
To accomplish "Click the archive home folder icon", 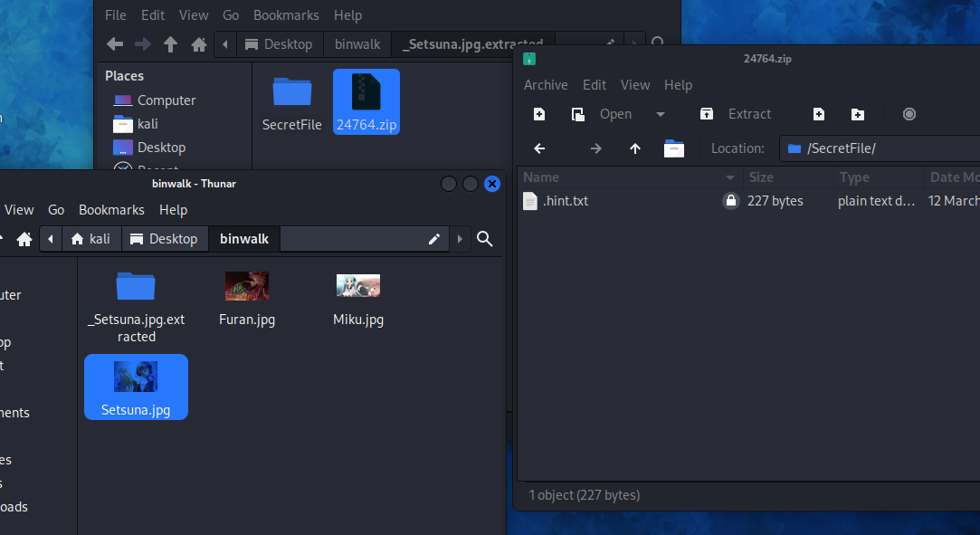I will (x=674, y=148).
